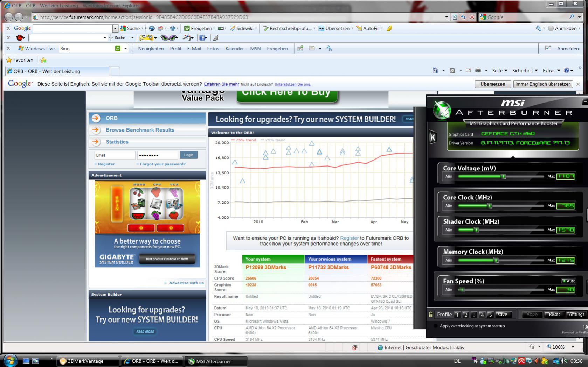Click the Memory Clock slider handle

pyautogui.click(x=496, y=260)
